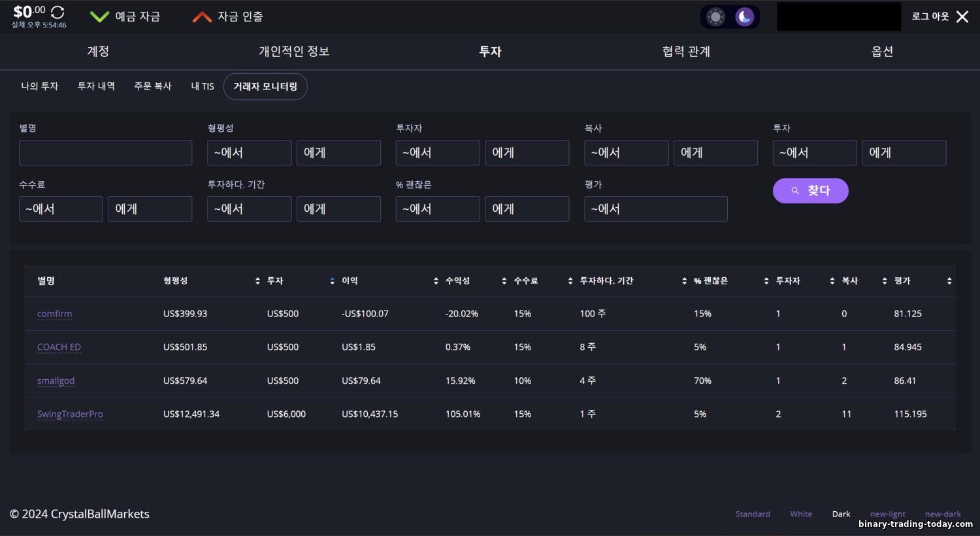Sort table by 평가 column arrows
This screenshot has width=980, height=536.
(949, 281)
